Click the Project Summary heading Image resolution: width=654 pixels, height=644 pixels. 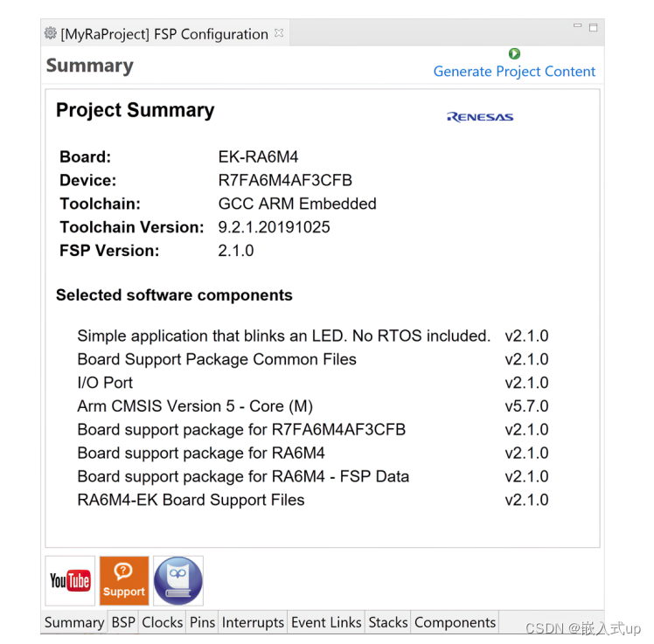[136, 110]
